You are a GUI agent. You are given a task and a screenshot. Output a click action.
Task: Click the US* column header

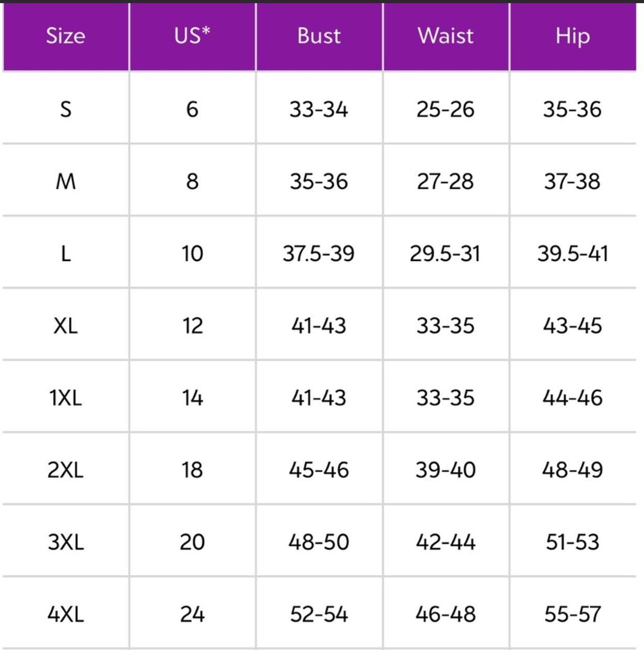coord(192,36)
